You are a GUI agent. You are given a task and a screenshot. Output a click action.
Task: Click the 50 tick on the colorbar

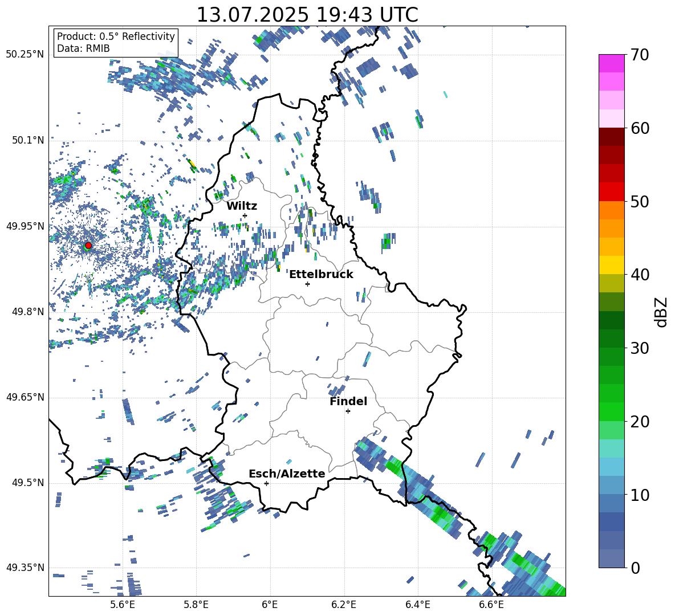[640, 201]
